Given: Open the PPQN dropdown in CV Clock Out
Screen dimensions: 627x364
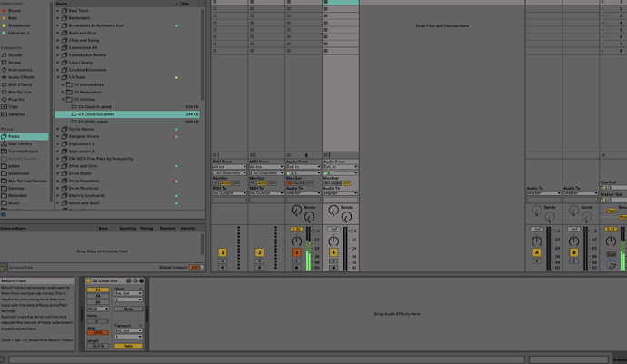Looking at the screenshot, I should (x=98, y=309).
